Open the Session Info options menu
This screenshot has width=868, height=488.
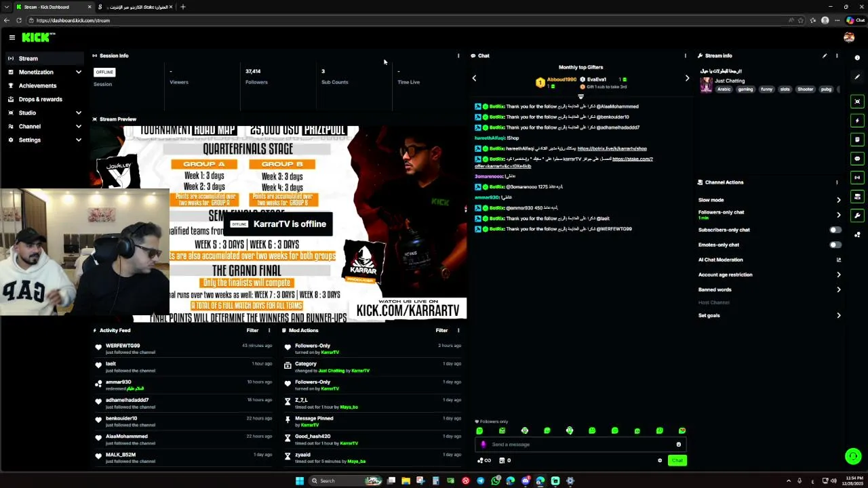tap(458, 56)
